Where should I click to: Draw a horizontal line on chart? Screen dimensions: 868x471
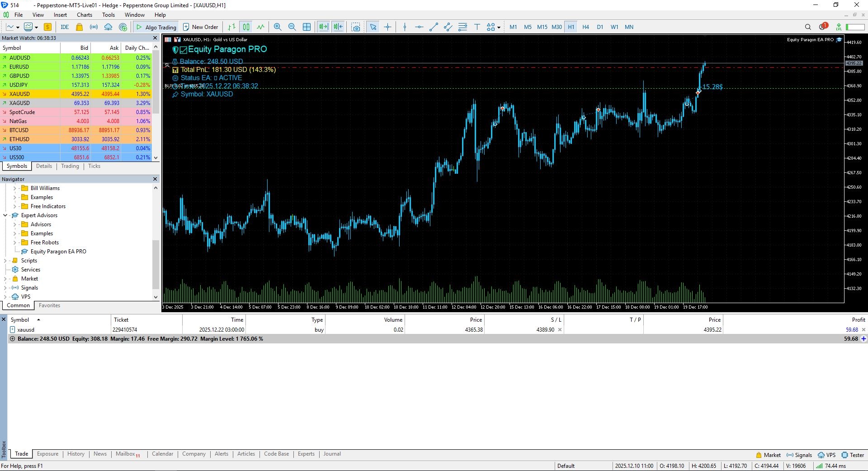(419, 27)
